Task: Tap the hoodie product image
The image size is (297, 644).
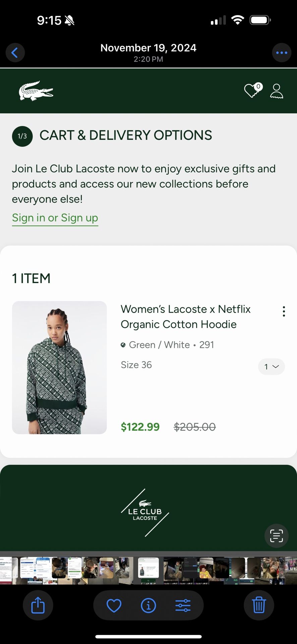Action: point(59,368)
